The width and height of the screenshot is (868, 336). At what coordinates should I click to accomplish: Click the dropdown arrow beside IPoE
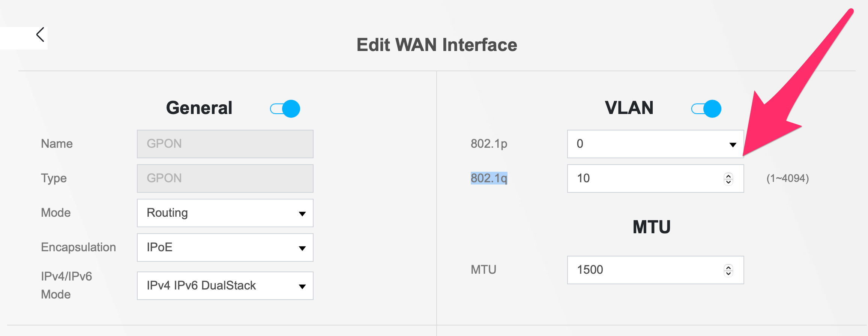click(302, 247)
